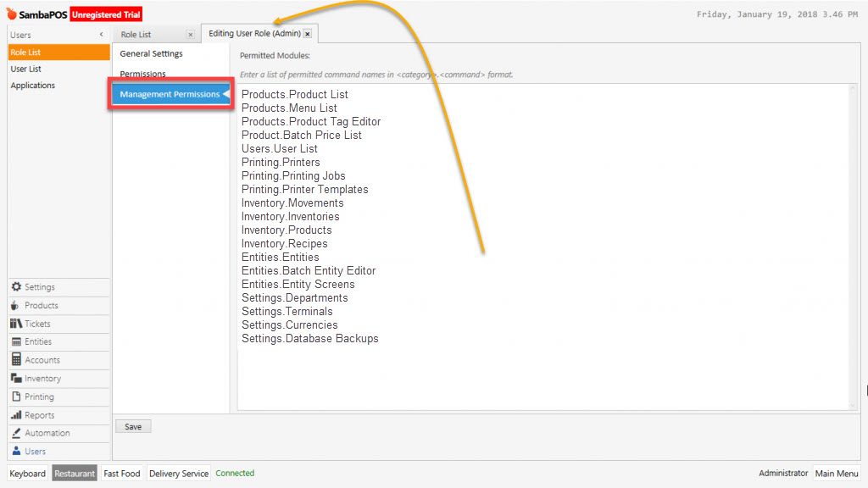
Task: Select the Delivery Service department
Action: 179,474
